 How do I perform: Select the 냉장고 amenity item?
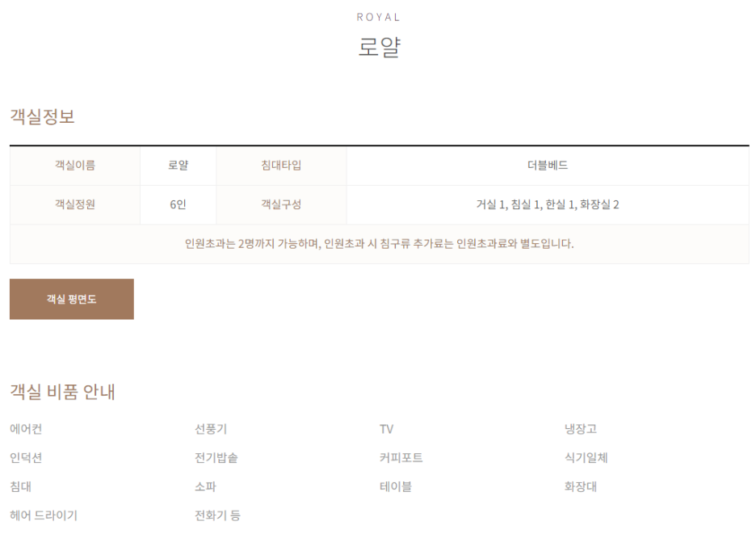pos(581,429)
